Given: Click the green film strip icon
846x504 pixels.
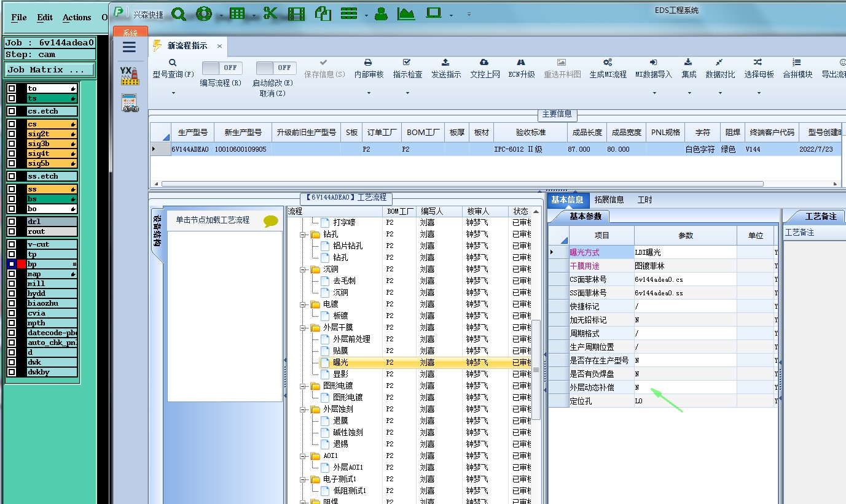Looking at the screenshot, I should coord(296,14).
